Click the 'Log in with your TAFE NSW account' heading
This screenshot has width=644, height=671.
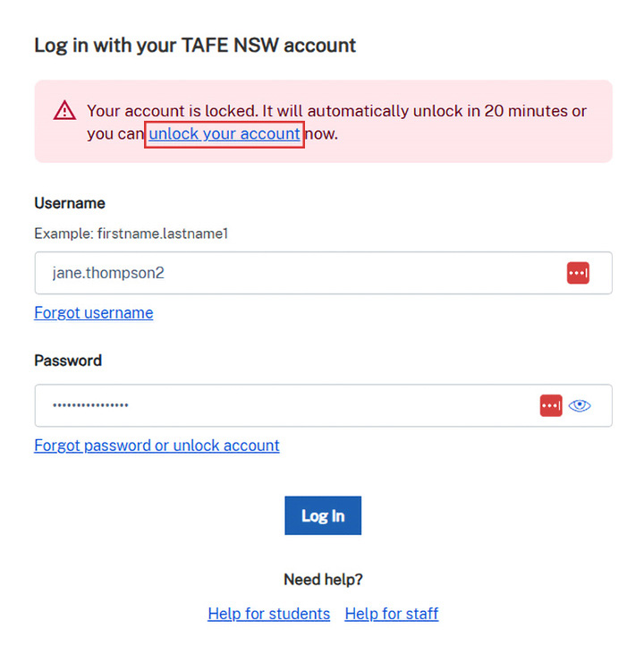[195, 45]
